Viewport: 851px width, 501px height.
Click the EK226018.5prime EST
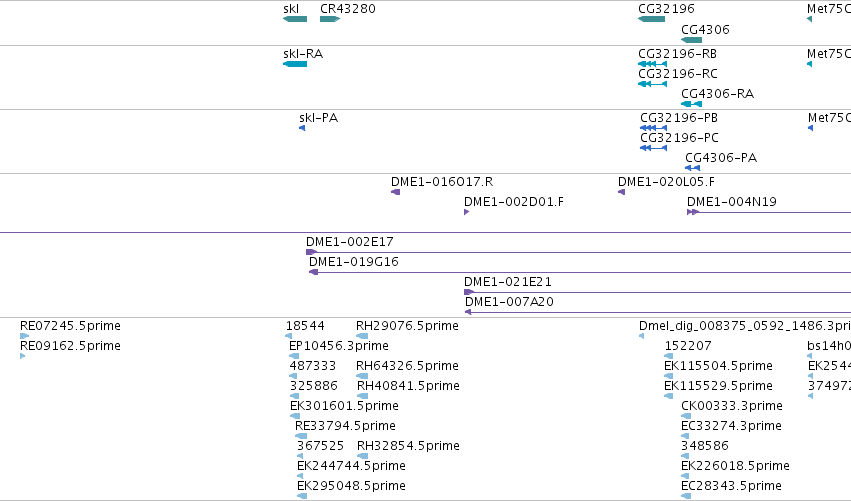(685, 477)
